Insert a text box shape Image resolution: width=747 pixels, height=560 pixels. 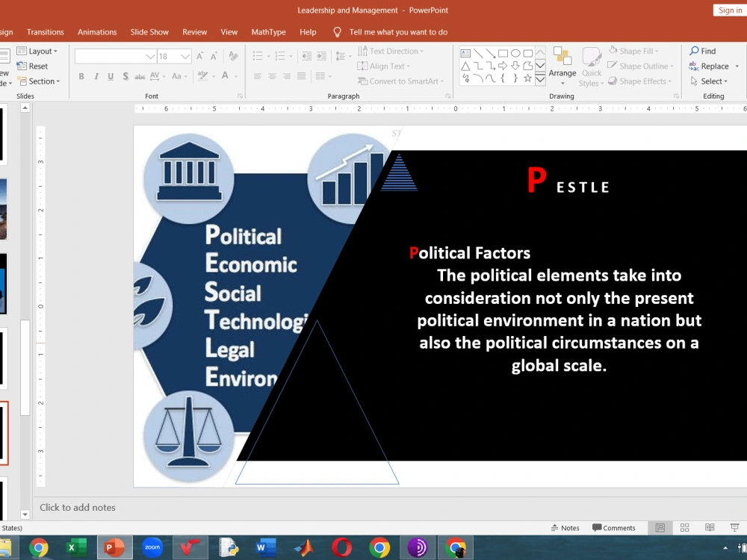point(465,53)
